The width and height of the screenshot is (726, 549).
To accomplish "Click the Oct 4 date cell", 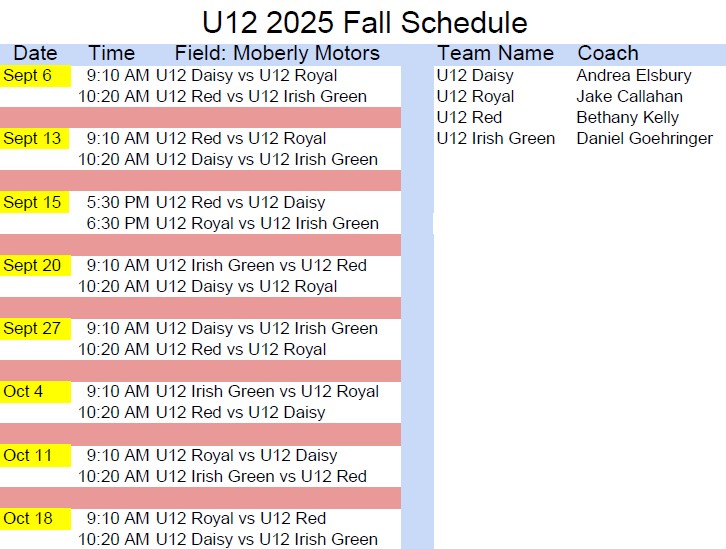I will [24, 391].
